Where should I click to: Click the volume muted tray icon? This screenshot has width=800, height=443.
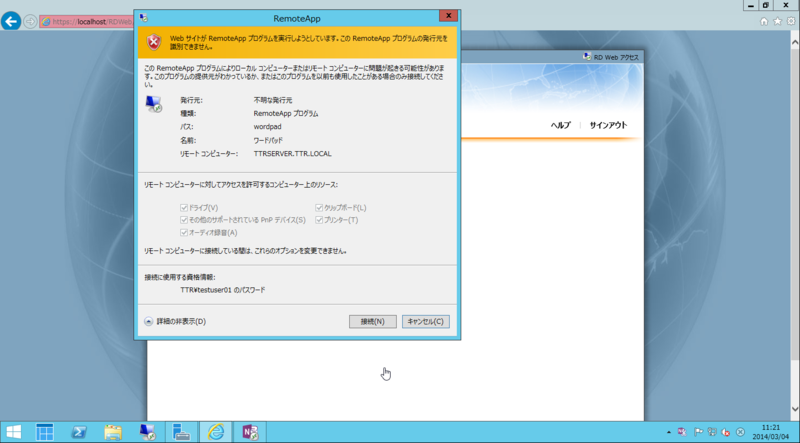coord(727,432)
